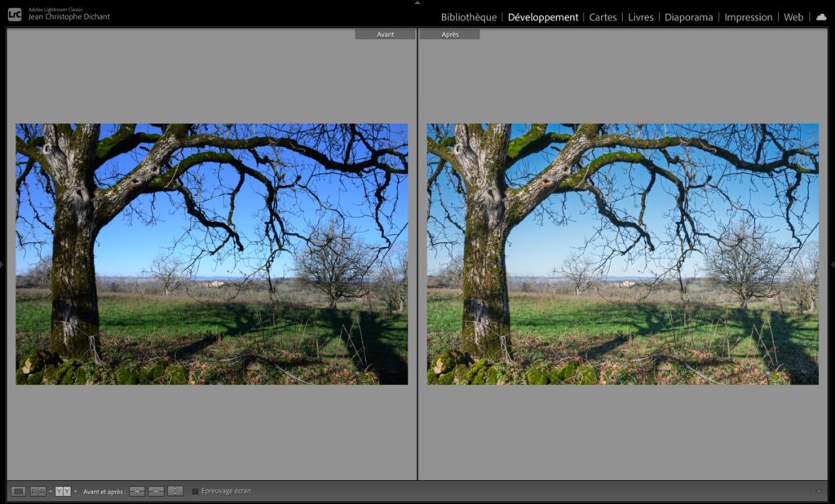
Task: Select the Loupe view icon in the toolbar
Action: click(x=18, y=490)
